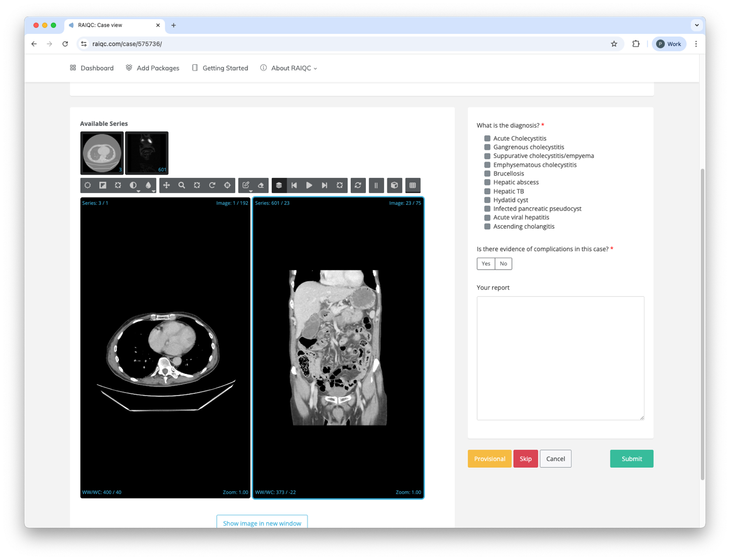Screen dimensions: 730x560
Task: Select Yes for evidence of complications
Action: [x=485, y=264]
